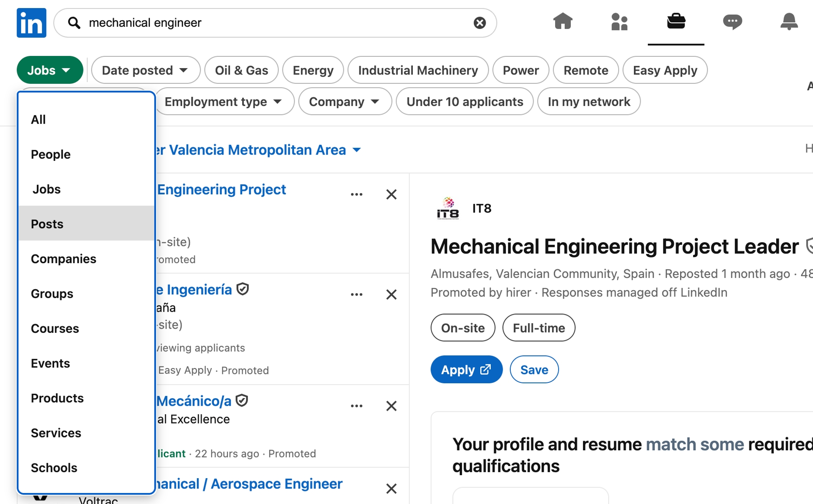The height and width of the screenshot is (504, 813).
Task: Toggle the In my network filter
Action: [x=589, y=101]
